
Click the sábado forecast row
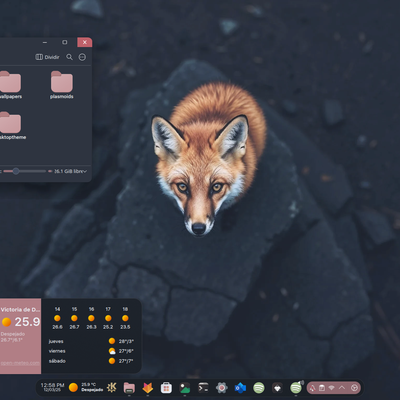click(91, 361)
